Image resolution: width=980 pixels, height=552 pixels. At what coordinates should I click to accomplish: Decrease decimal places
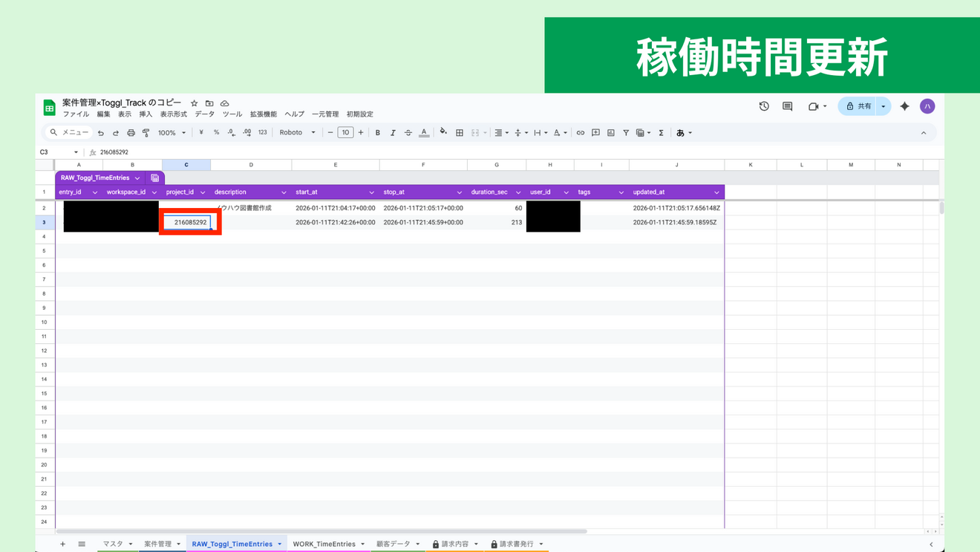coord(231,133)
